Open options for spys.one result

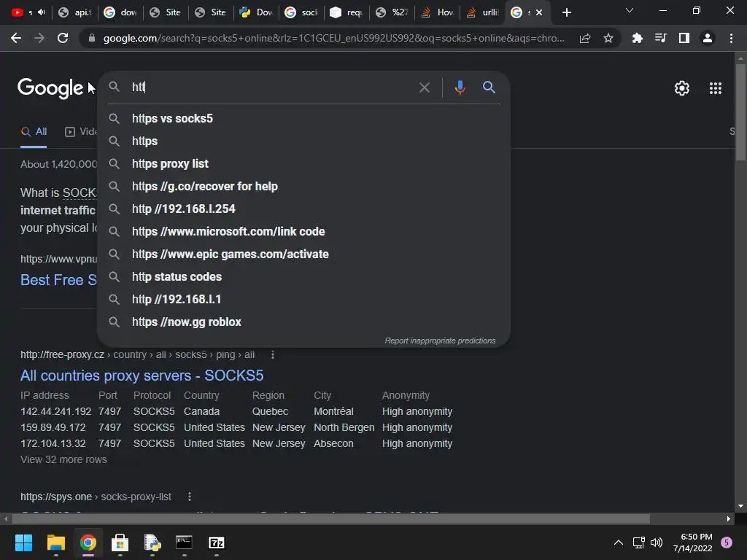pos(190,497)
